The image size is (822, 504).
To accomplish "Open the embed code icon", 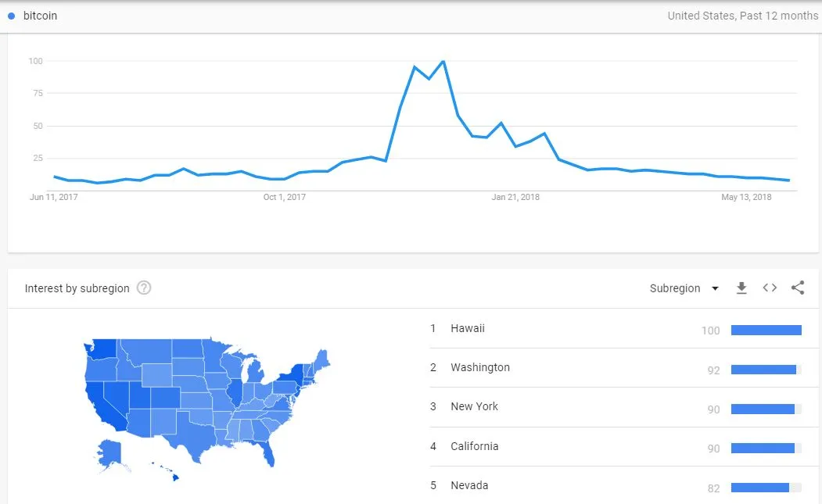I will pos(770,288).
